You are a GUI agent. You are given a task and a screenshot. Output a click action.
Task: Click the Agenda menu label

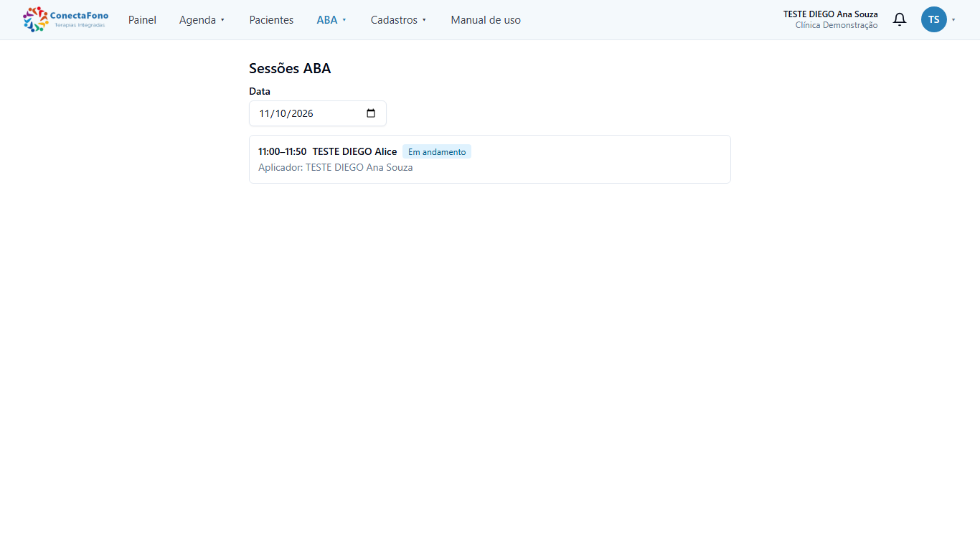click(x=197, y=20)
